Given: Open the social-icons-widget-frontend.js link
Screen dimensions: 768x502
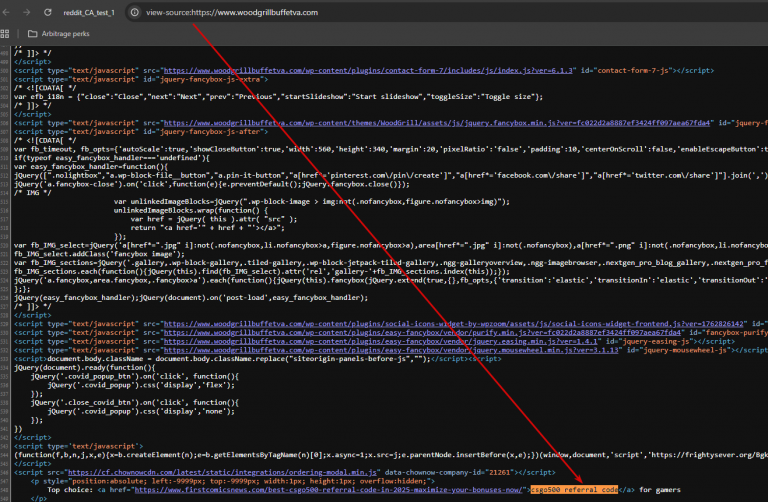Looking at the screenshot, I should (456, 324).
